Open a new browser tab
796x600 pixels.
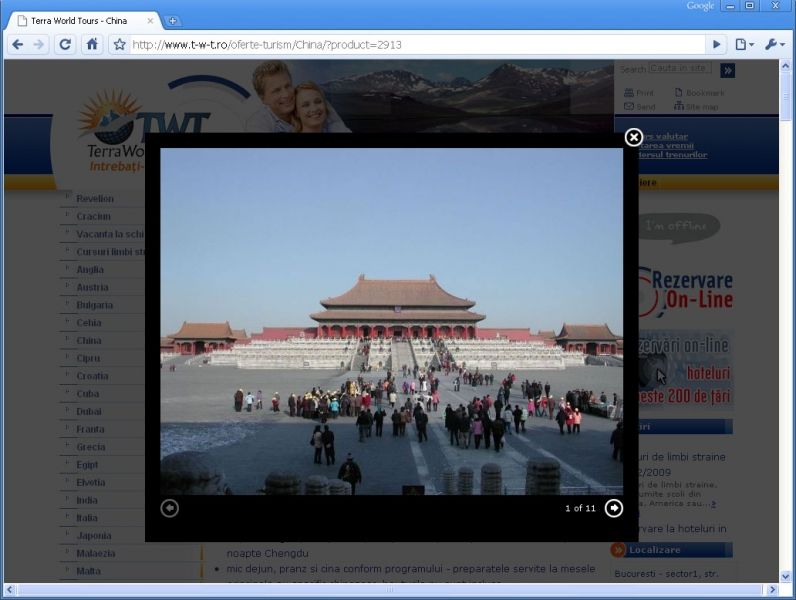[173, 20]
